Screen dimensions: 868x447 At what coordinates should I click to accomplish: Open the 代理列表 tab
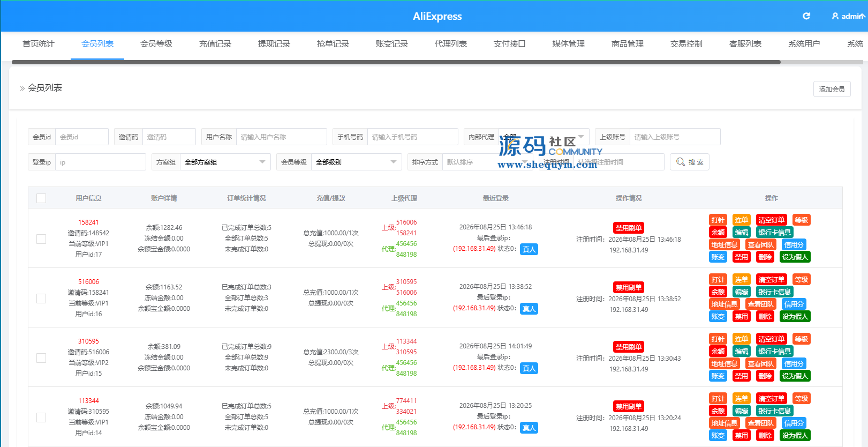[451, 44]
